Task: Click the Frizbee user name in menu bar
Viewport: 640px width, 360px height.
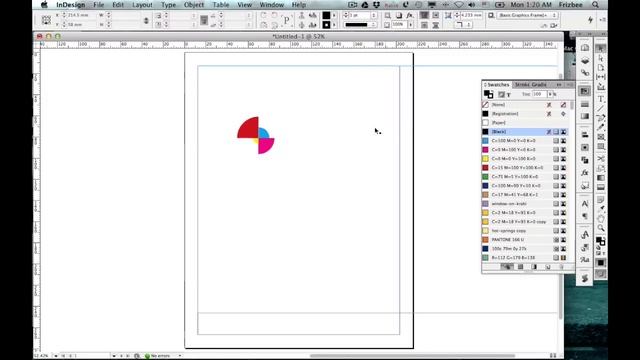Action: (x=570, y=5)
